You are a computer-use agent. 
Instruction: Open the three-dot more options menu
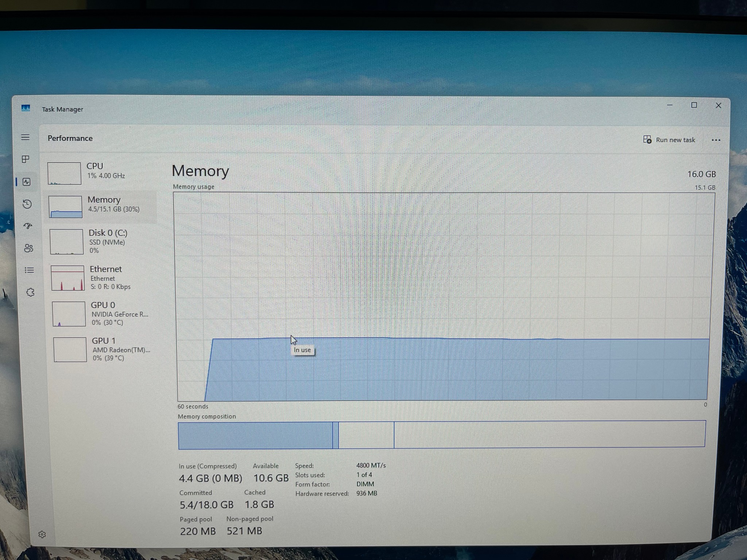pos(716,140)
